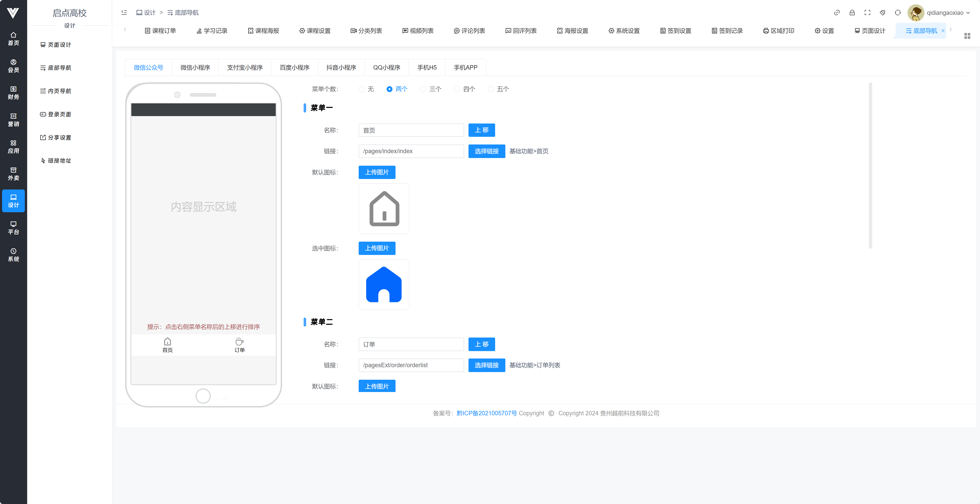The height and width of the screenshot is (504, 980).
Task: Open the copy link icon in header
Action: click(837, 13)
